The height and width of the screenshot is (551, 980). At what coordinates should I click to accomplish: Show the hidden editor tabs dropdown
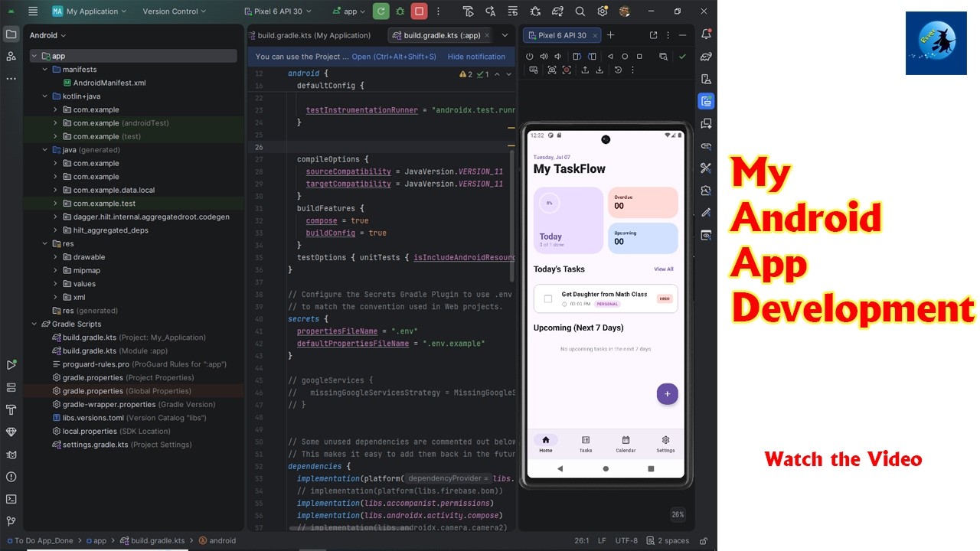point(505,35)
